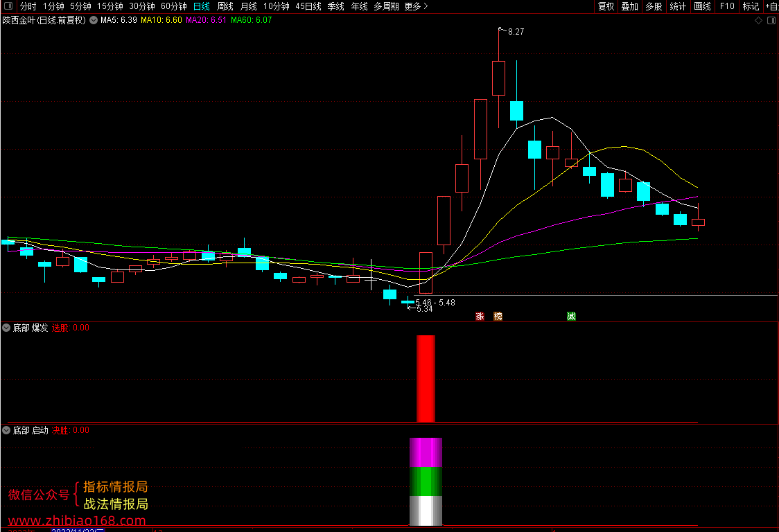Click the candlestick at the 8.27 high
The width and height of the screenshot is (779, 532).
(x=498, y=78)
